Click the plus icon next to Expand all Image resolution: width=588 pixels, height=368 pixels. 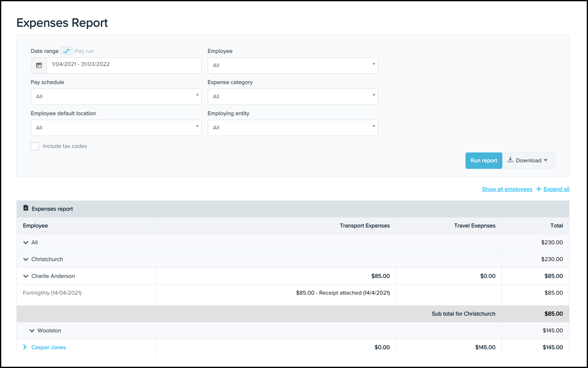(539, 189)
